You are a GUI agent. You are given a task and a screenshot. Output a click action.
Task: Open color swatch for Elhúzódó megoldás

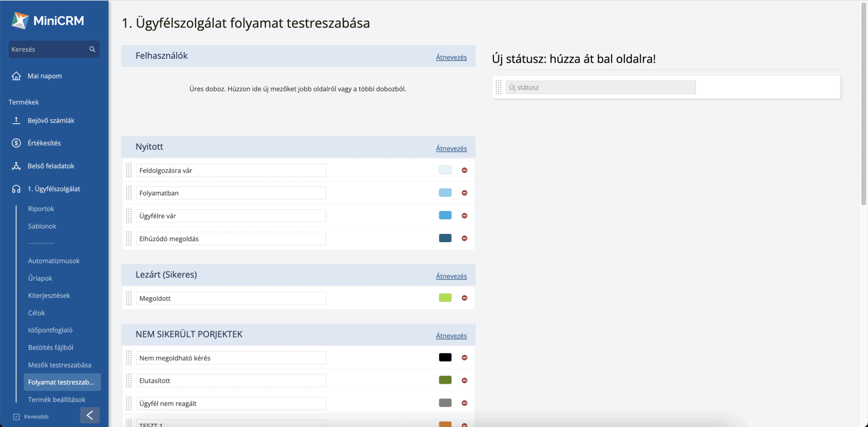[x=445, y=238]
